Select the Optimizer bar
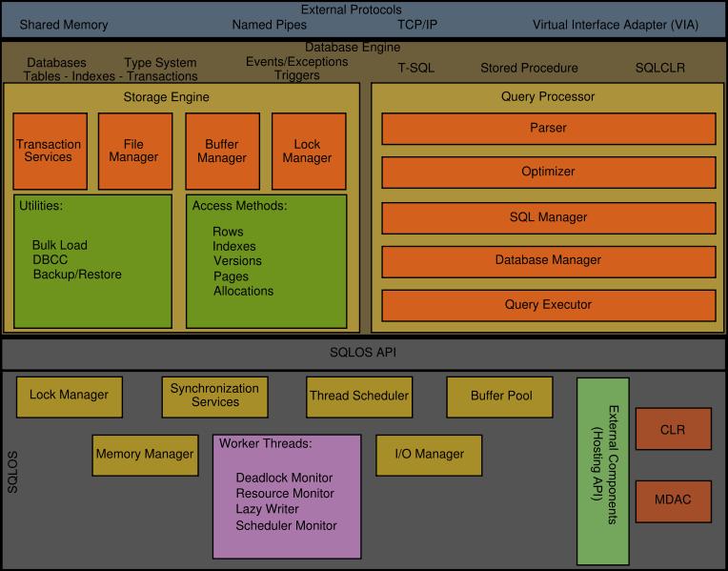 (x=548, y=173)
